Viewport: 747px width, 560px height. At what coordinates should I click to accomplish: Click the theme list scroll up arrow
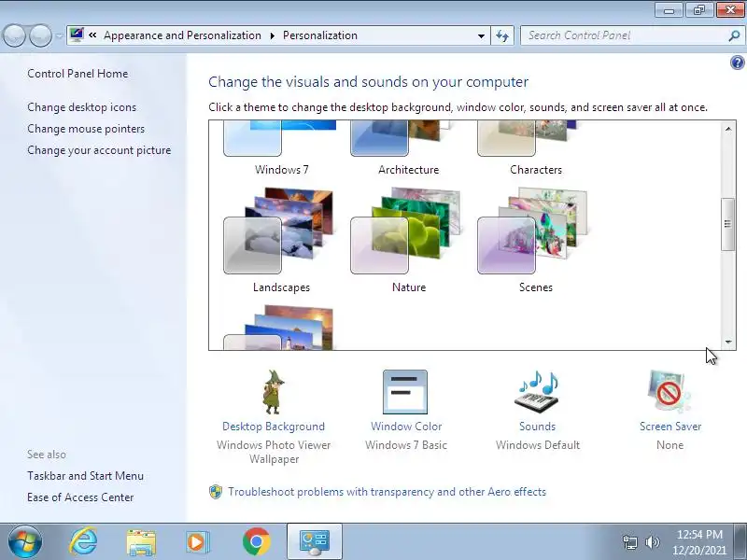(x=728, y=129)
